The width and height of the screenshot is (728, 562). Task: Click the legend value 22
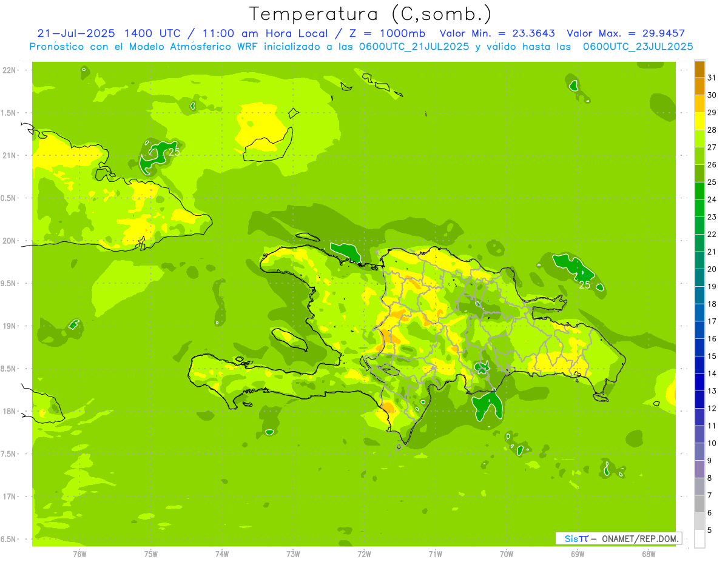click(712, 235)
